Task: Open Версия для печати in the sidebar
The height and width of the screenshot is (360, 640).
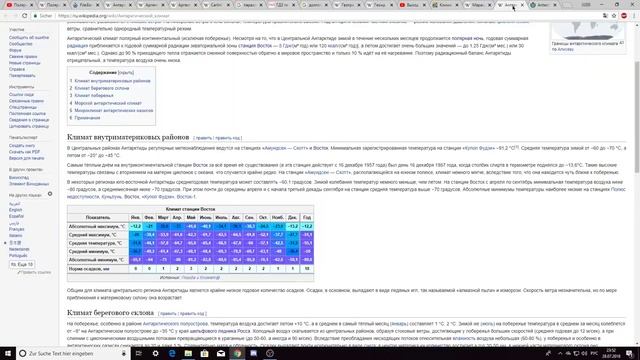Action: coord(27,158)
